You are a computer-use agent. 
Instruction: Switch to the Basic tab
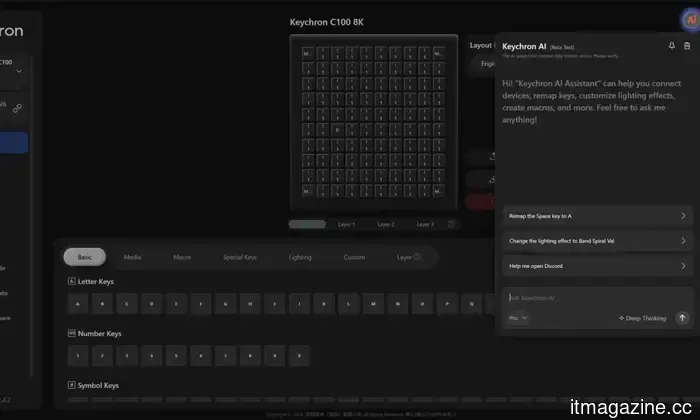point(85,257)
